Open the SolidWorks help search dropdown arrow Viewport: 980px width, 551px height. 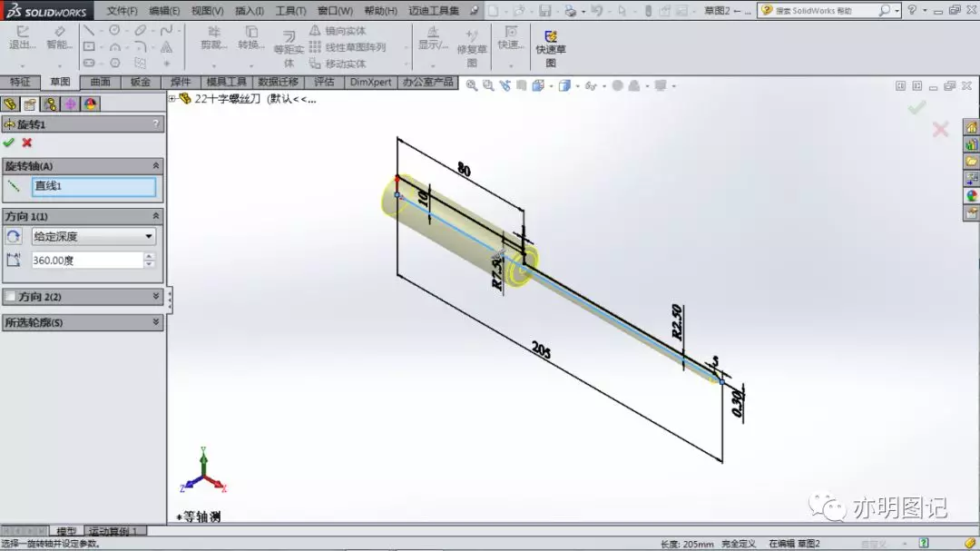[897, 11]
